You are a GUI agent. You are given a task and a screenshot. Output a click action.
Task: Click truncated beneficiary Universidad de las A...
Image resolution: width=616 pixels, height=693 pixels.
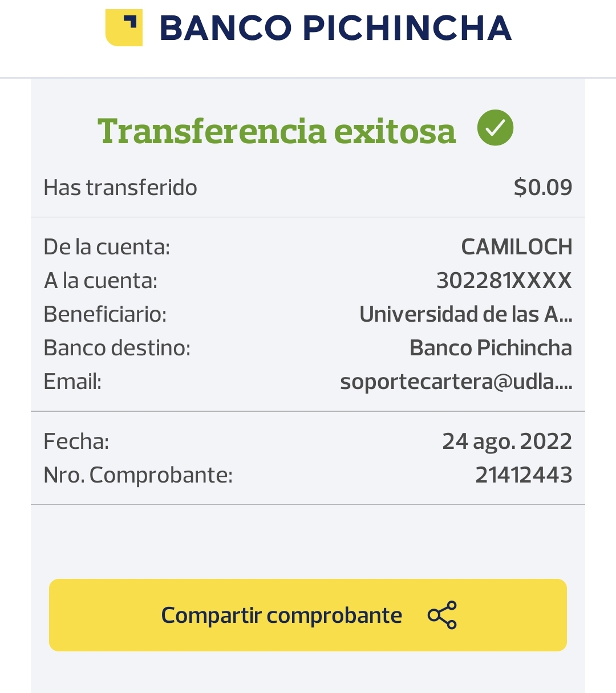pos(465,314)
